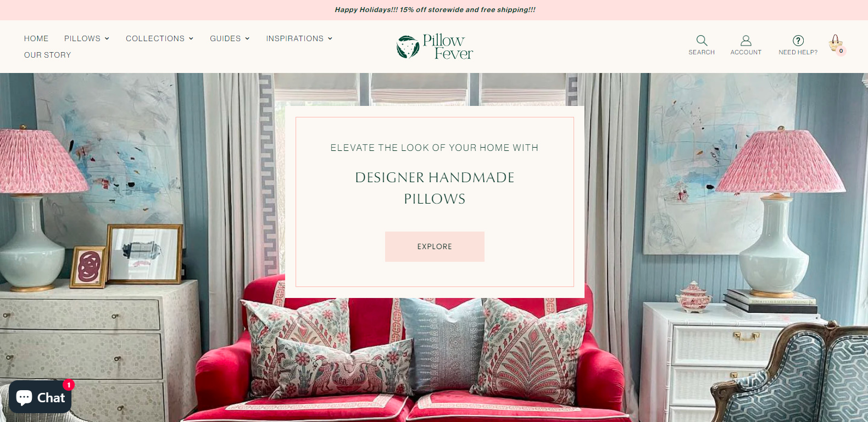Expand the Guides dropdown chevron
Viewport: 868px width, 422px height.
(x=247, y=38)
